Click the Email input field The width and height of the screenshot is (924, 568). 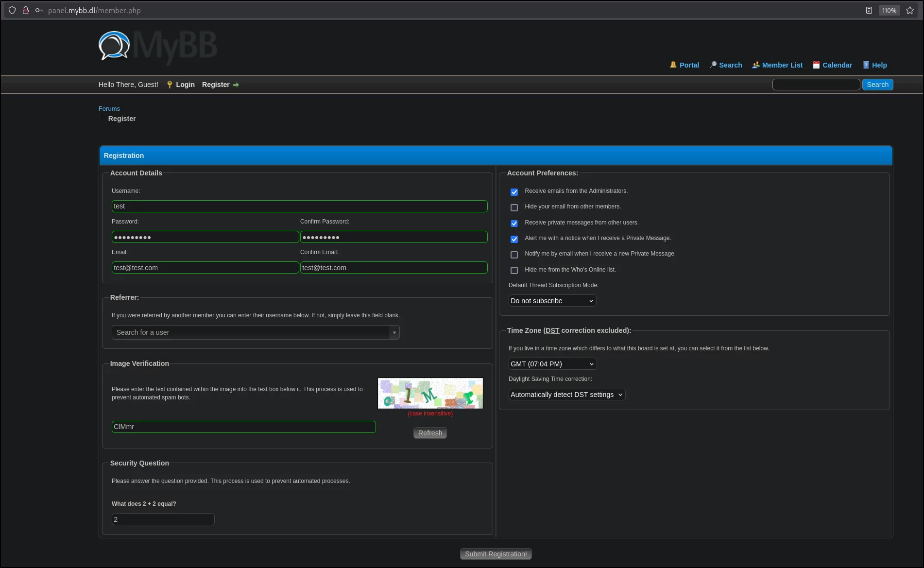[x=205, y=268]
